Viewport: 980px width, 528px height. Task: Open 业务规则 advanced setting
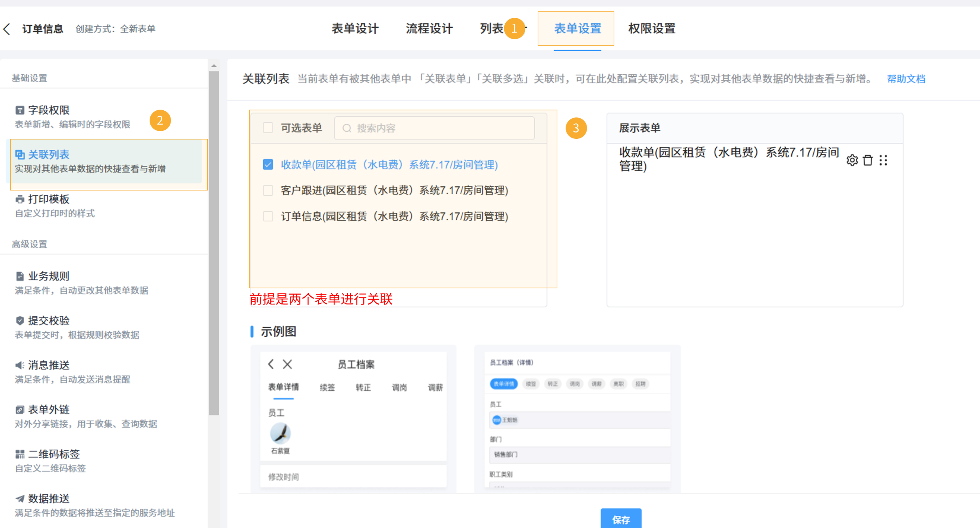pyautogui.click(x=104, y=283)
